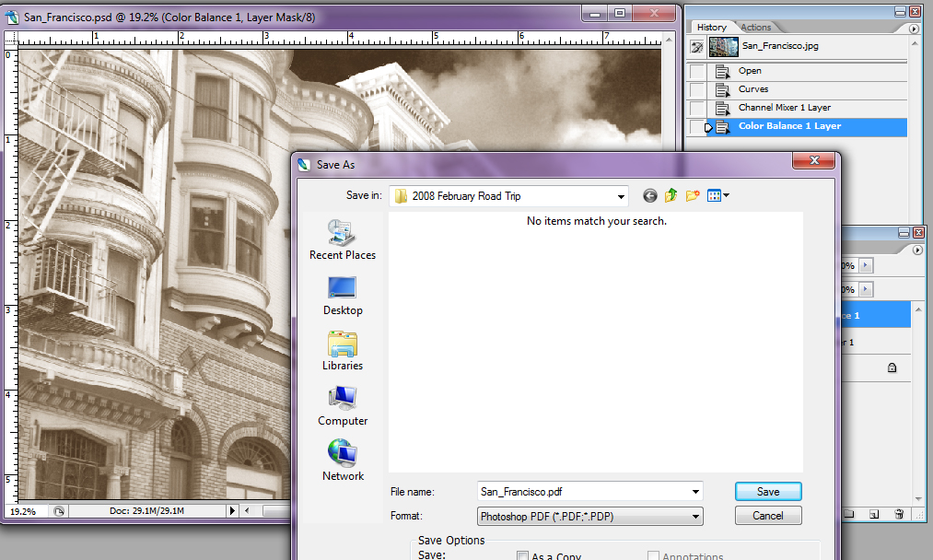Switch to the History tab

(712, 28)
